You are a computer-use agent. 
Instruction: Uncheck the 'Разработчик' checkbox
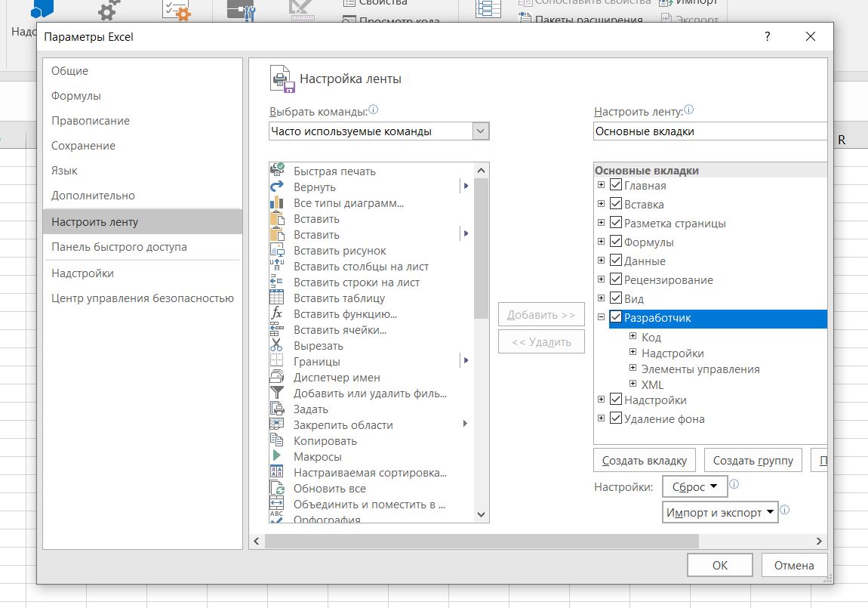coord(616,317)
